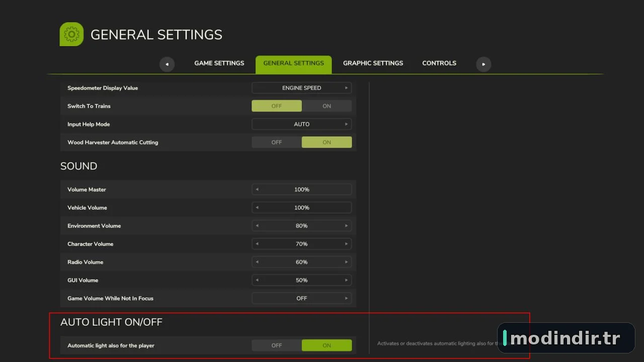Change Game Volume While Not In Focus selector
644x362 pixels.
point(302,298)
